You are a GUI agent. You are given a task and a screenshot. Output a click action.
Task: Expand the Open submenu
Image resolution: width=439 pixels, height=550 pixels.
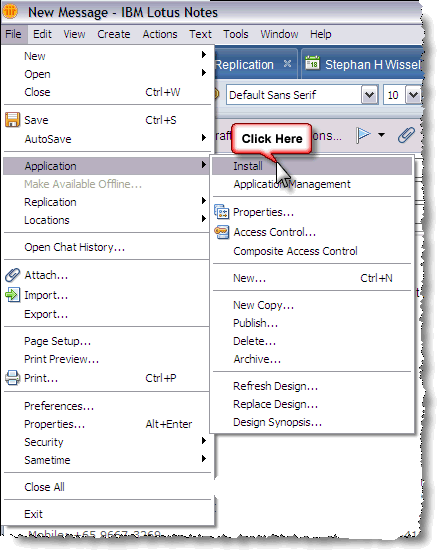pyautogui.click(x=204, y=73)
